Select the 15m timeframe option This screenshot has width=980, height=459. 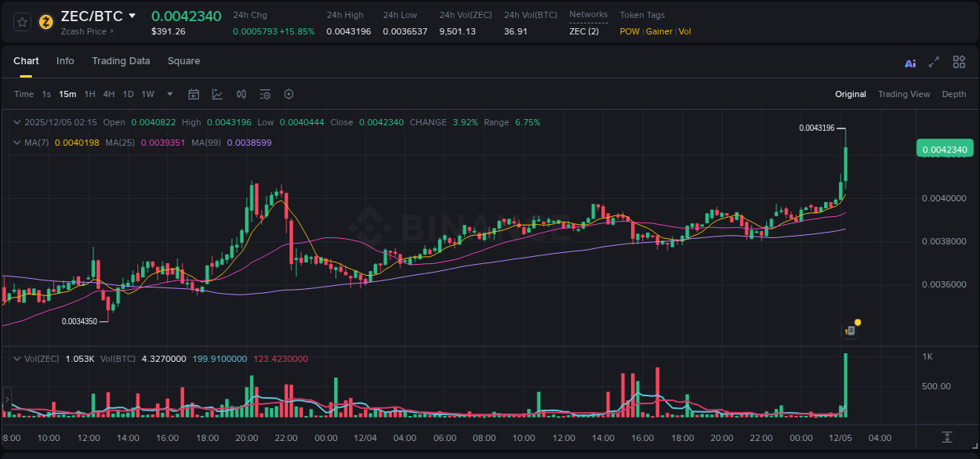coord(67,94)
